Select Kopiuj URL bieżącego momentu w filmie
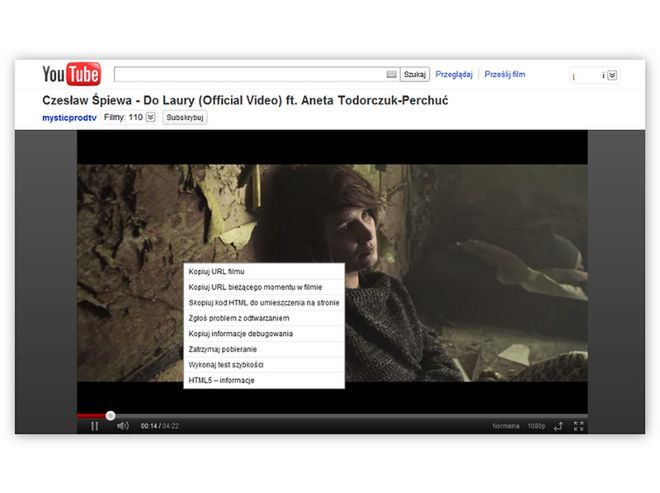 click(x=264, y=287)
